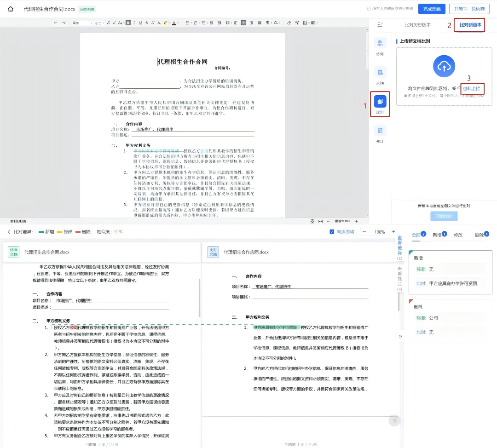Go to home via house icon
Screen dimensions: 497x448
(x=11, y=9)
